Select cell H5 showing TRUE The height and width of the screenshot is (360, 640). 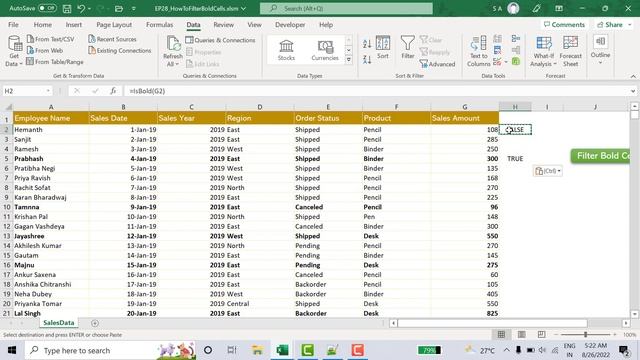pos(515,159)
